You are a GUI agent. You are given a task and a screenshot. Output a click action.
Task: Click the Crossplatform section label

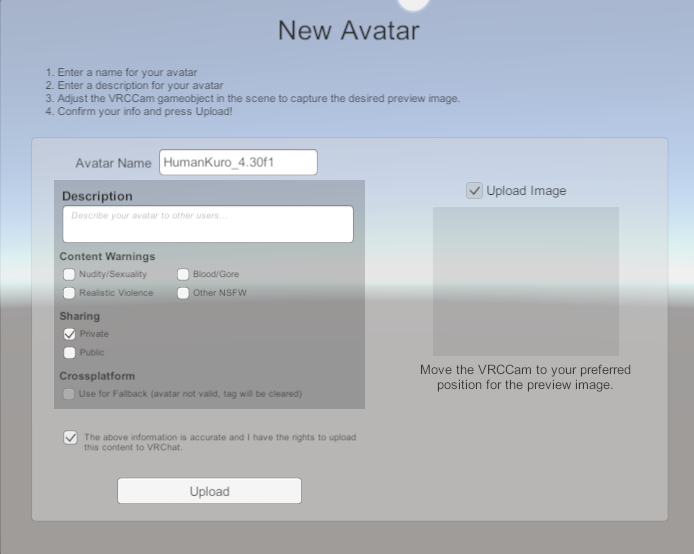97,377
